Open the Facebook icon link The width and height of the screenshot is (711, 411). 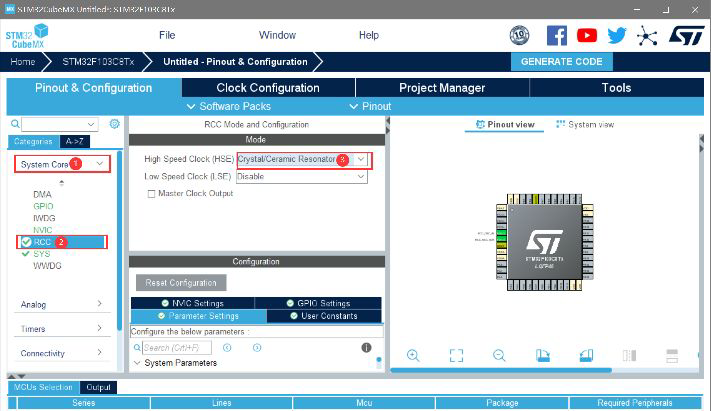coord(556,35)
